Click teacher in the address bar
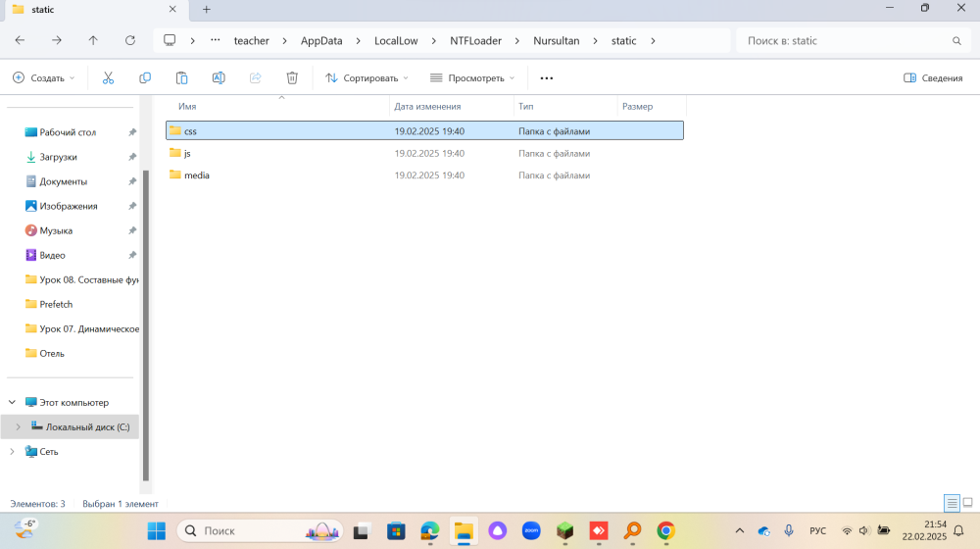The height and width of the screenshot is (549, 980). click(251, 40)
